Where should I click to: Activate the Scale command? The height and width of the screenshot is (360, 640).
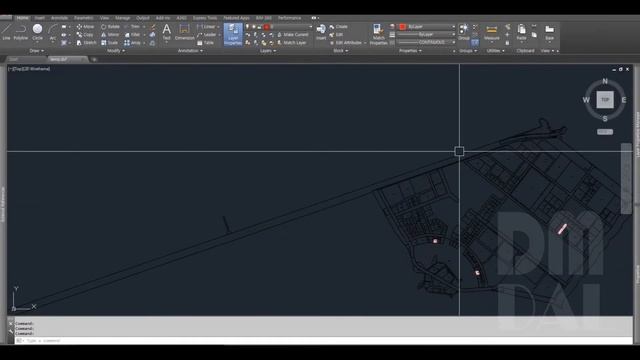coord(109,42)
